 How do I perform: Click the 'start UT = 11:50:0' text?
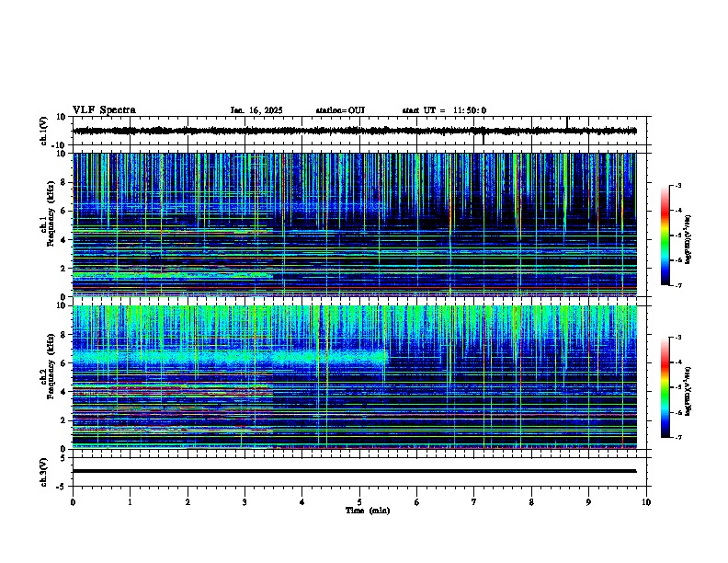pos(444,110)
